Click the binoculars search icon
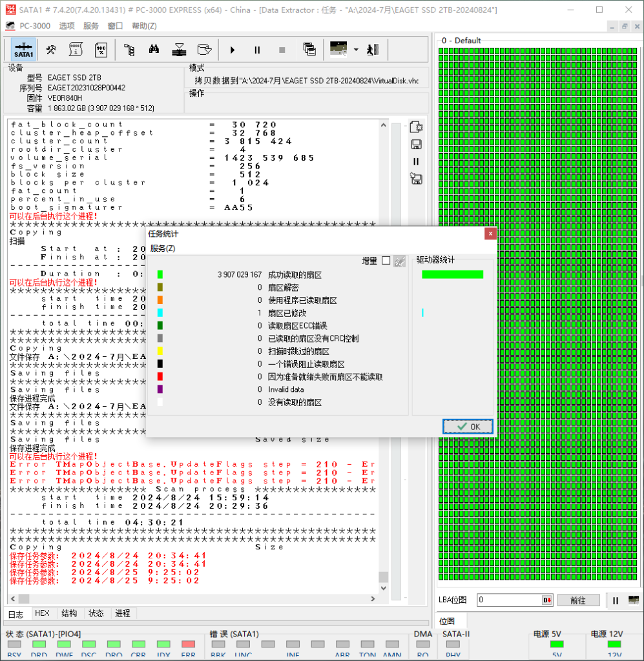 [154, 50]
